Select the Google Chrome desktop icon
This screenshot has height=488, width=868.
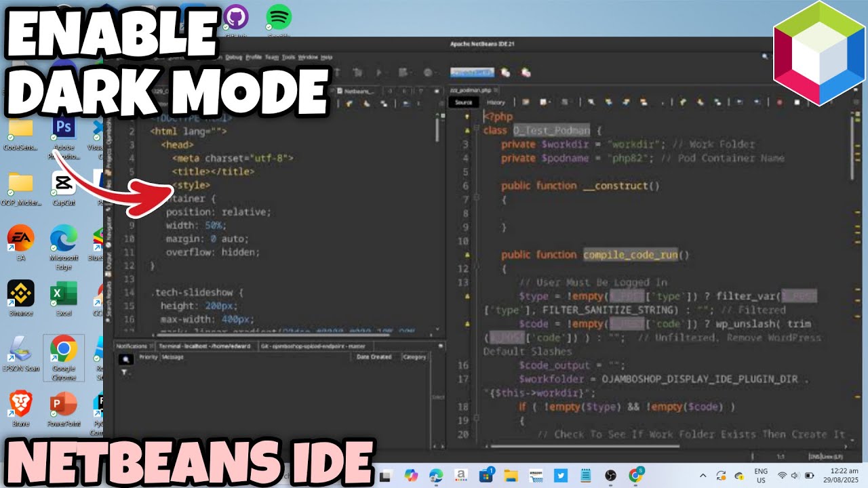pos(64,358)
